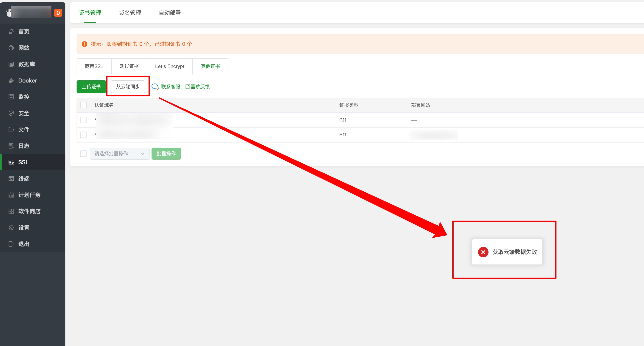Click the customer service chat icon (联系客服)
The height and width of the screenshot is (346, 644).
tap(155, 87)
